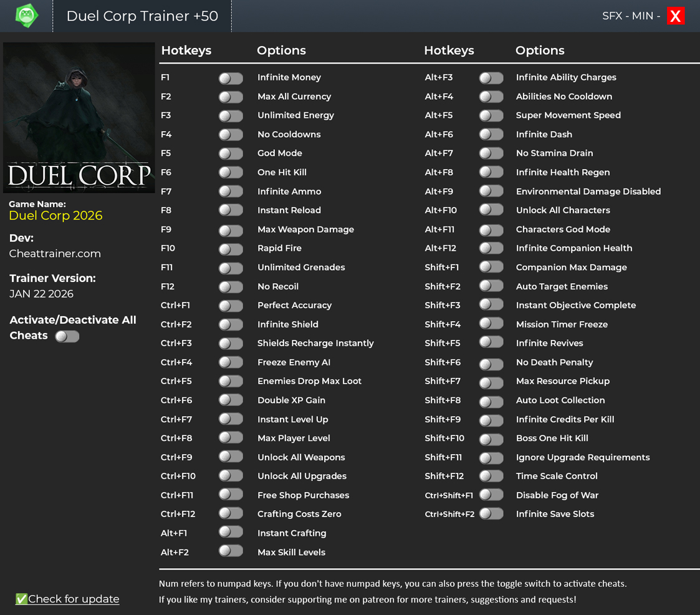Screen dimensions: 700x615
Task: Toggle the SFX sound option
Action: [x=611, y=16]
